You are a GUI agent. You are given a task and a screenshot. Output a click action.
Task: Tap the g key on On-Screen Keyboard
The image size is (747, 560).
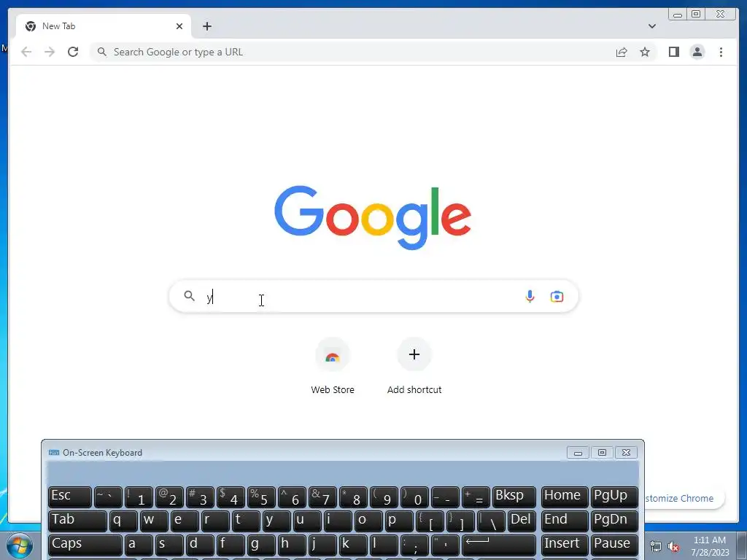(x=262, y=545)
